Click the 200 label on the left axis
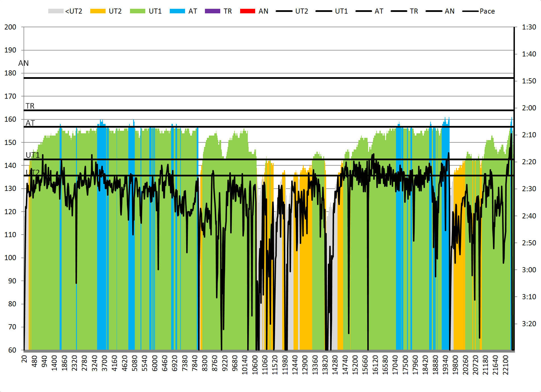 click(10, 27)
